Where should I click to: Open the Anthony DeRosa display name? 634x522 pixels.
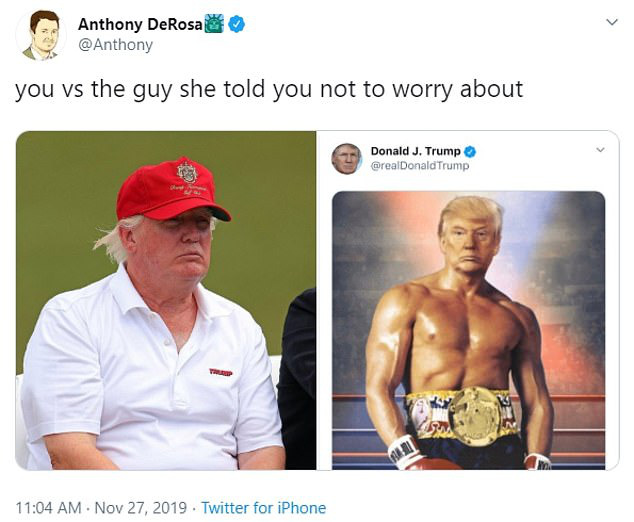[x=140, y=24]
